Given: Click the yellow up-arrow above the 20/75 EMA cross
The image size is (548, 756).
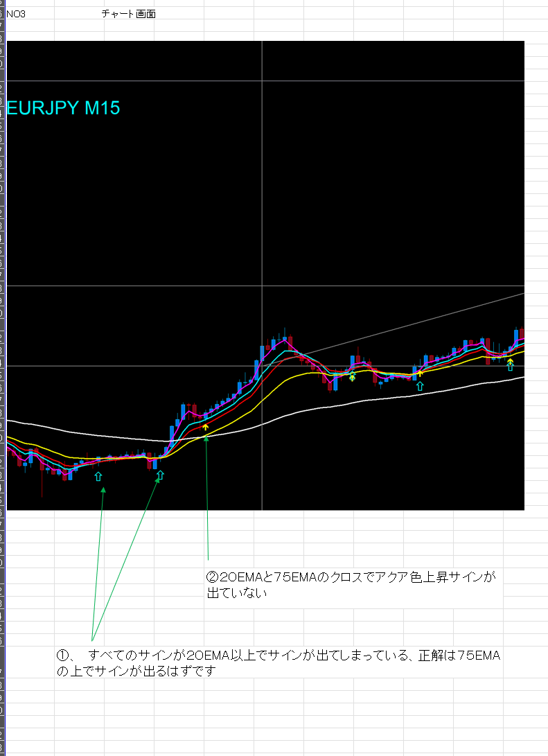Looking at the screenshot, I should 206,428.
